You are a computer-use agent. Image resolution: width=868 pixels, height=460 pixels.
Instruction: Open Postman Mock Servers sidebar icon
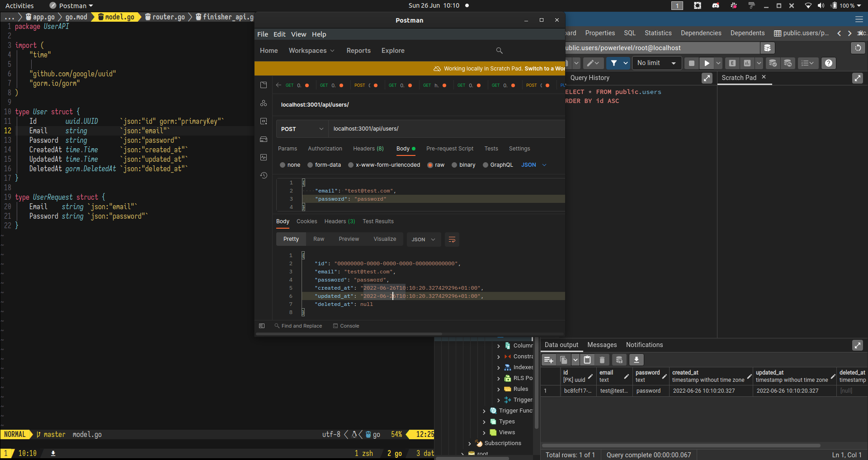click(x=264, y=139)
